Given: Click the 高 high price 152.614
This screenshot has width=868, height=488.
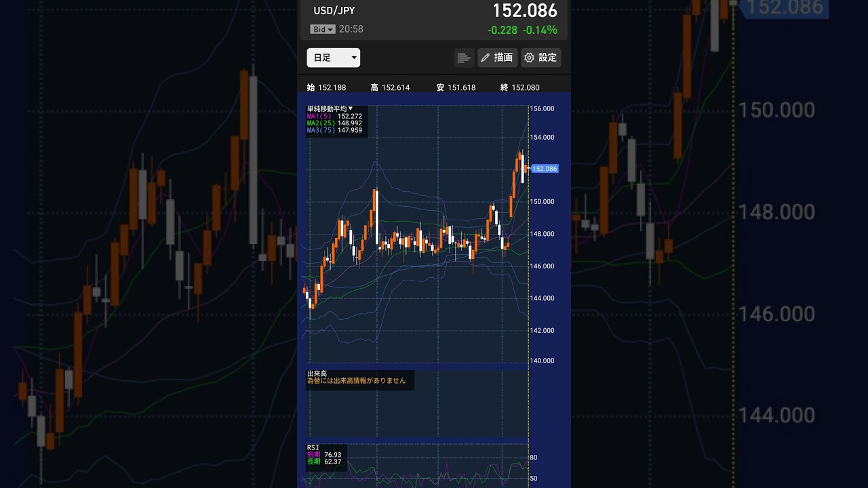Looking at the screenshot, I should (x=390, y=87).
